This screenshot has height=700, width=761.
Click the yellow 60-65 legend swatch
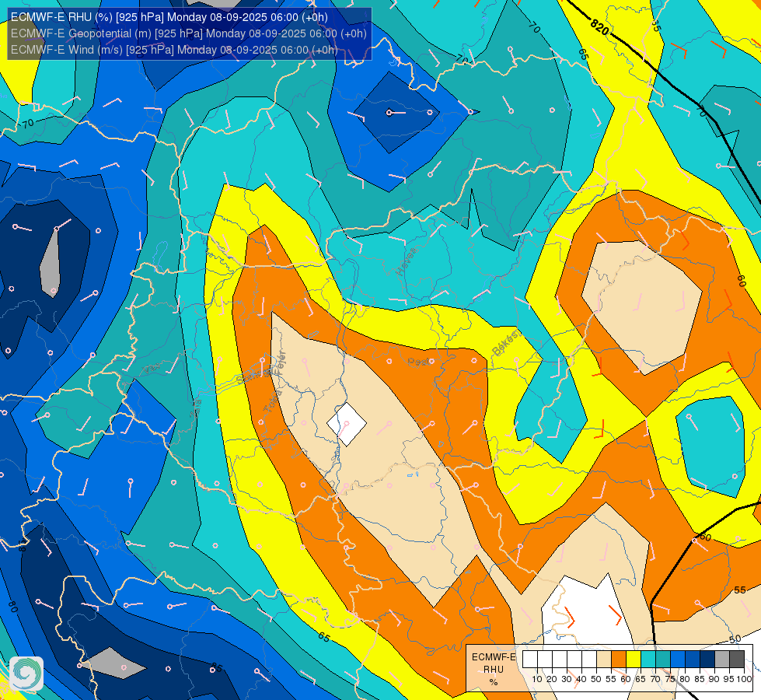click(x=634, y=660)
